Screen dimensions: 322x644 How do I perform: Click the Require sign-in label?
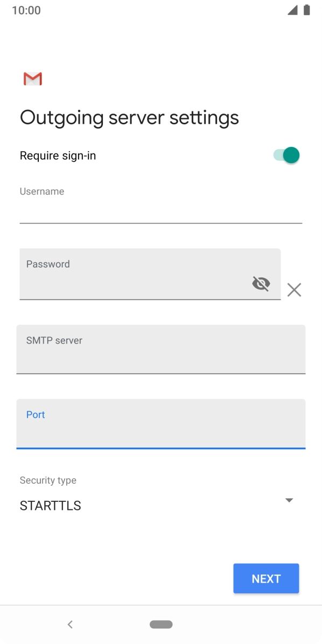pos(58,156)
